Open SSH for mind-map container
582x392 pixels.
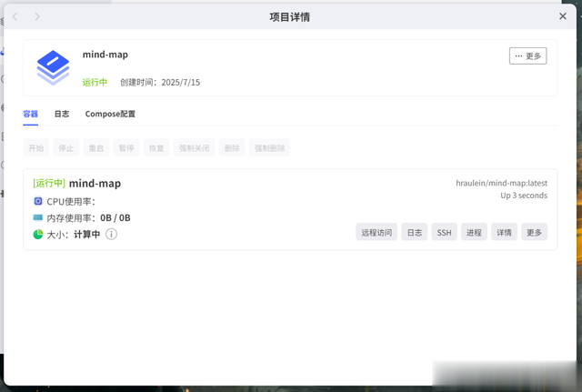(445, 232)
